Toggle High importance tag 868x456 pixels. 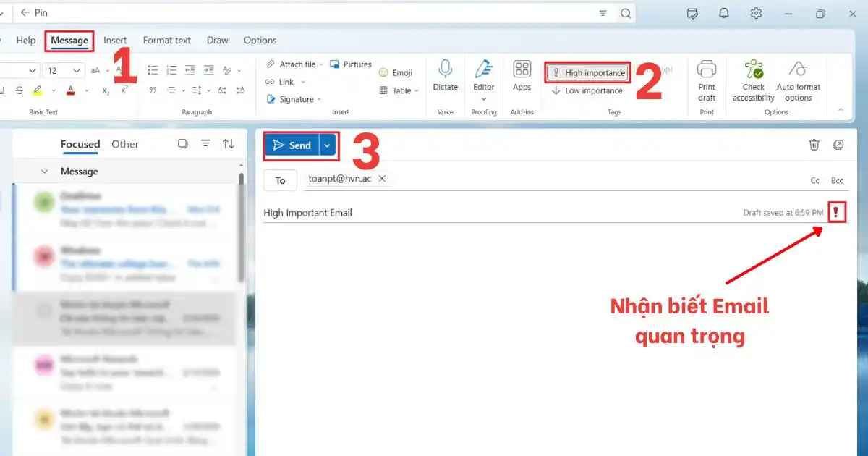tap(587, 73)
